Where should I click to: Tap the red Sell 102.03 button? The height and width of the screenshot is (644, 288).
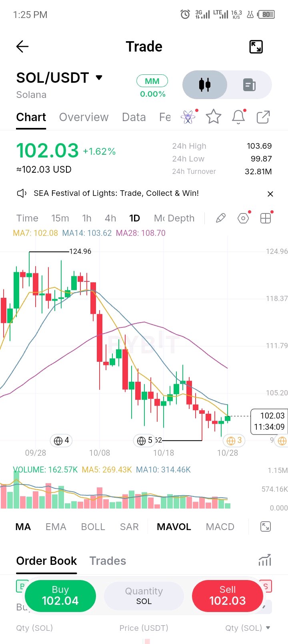coord(228,596)
